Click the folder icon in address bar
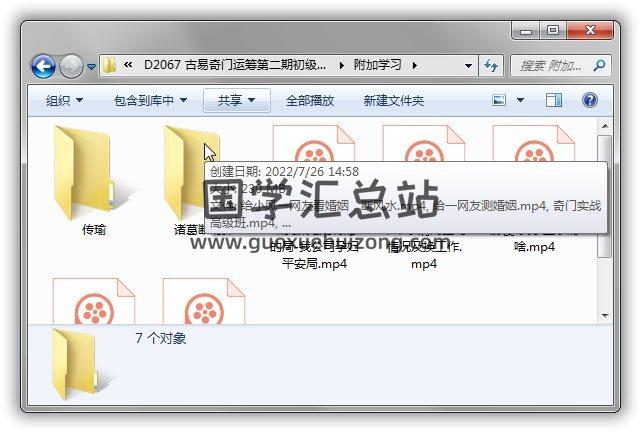 pos(110,65)
